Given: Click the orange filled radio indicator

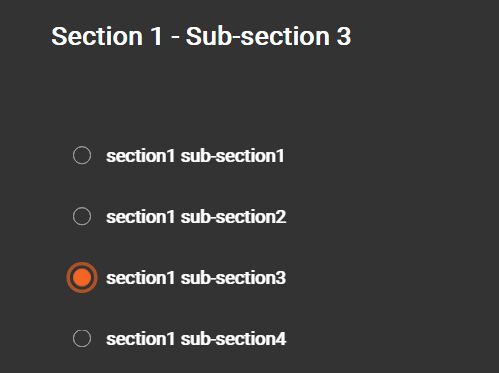Looking at the screenshot, I should click(x=82, y=278).
